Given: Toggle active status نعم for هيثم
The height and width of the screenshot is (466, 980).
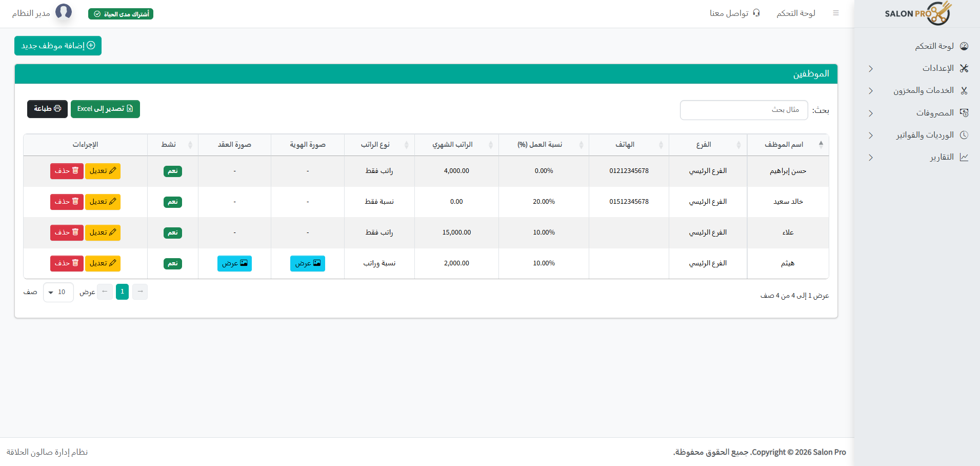Looking at the screenshot, I should pyautogui.click(x=172, y=263).
